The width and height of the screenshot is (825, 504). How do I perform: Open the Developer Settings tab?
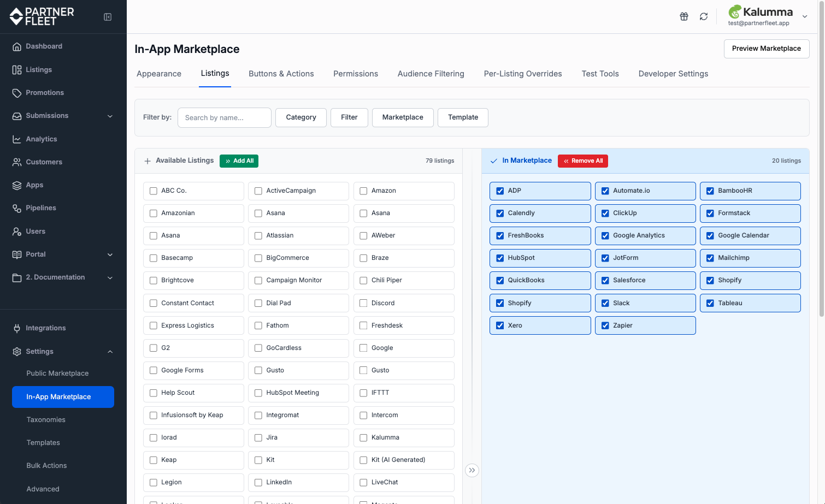[673, 74]
